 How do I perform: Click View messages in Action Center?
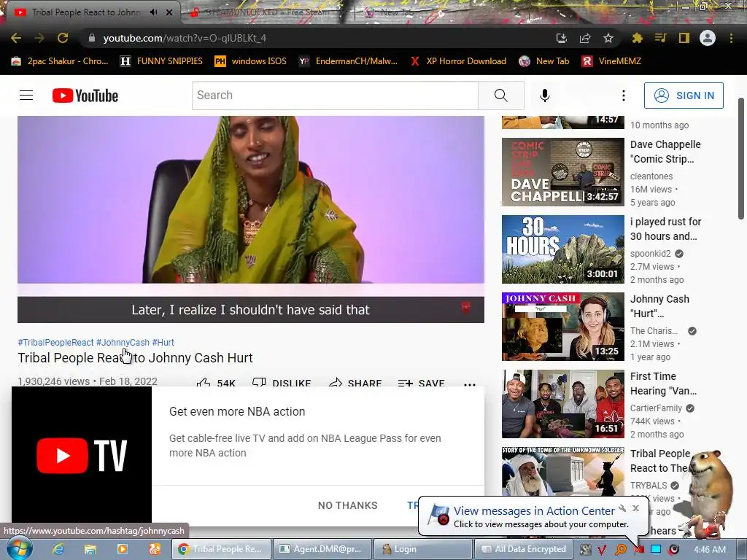click(x=534, y=511)
